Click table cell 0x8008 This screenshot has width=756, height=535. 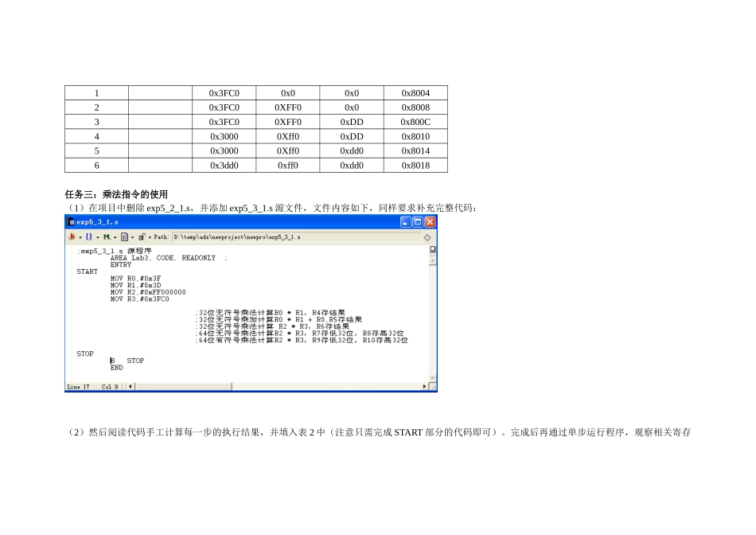click(x=415, y=107)
